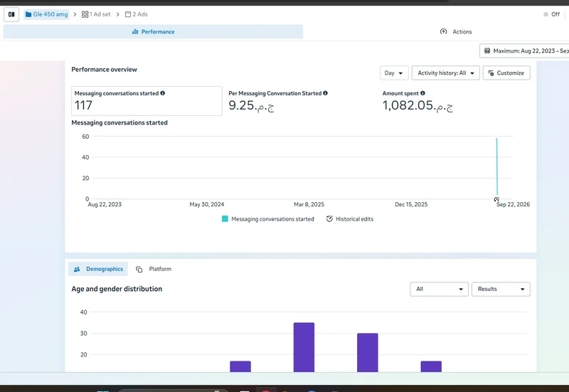Viewport: 569px width, 392px height.
Task: Open the Activity history: All dropdown
Action: (446, 73)
